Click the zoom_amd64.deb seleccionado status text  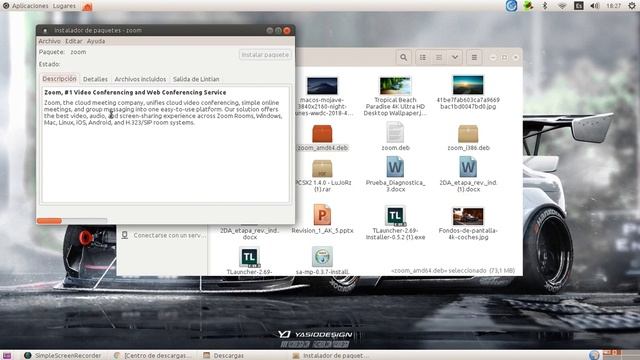pos(453,271)
